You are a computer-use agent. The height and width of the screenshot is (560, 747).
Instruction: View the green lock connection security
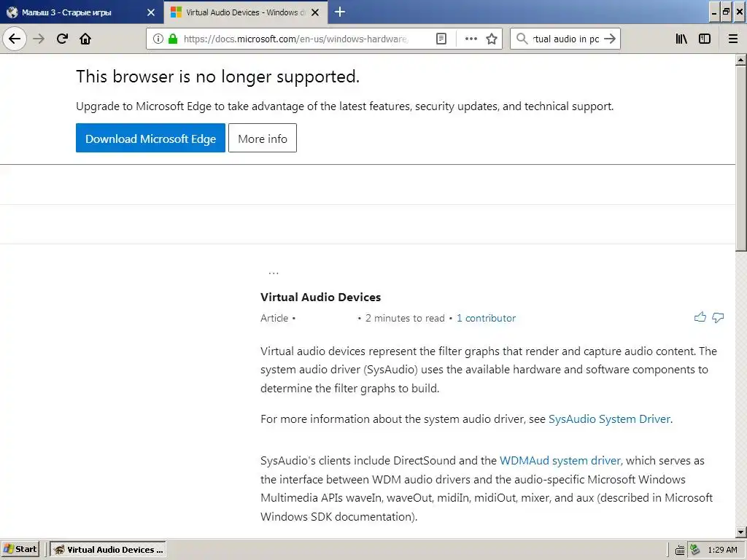click(172, 39)
